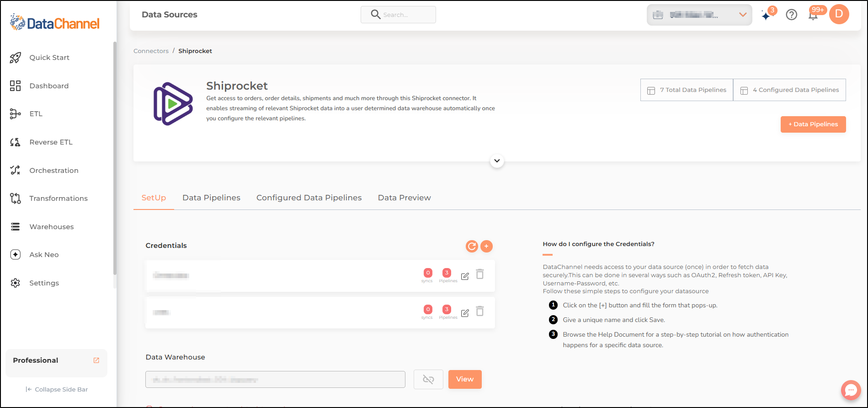Click the Search input field
868x408 pixels.
[x=398, y=15]
